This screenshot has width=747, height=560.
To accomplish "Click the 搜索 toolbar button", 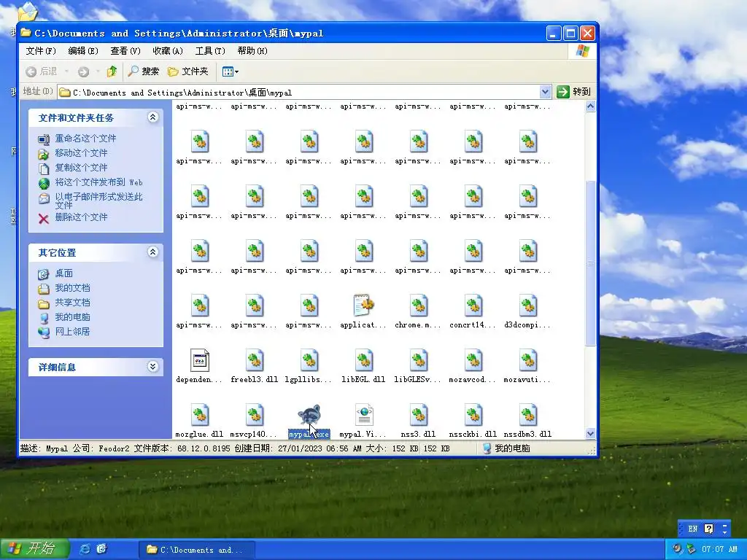I will pyautogui.click(x=144, y=71).
